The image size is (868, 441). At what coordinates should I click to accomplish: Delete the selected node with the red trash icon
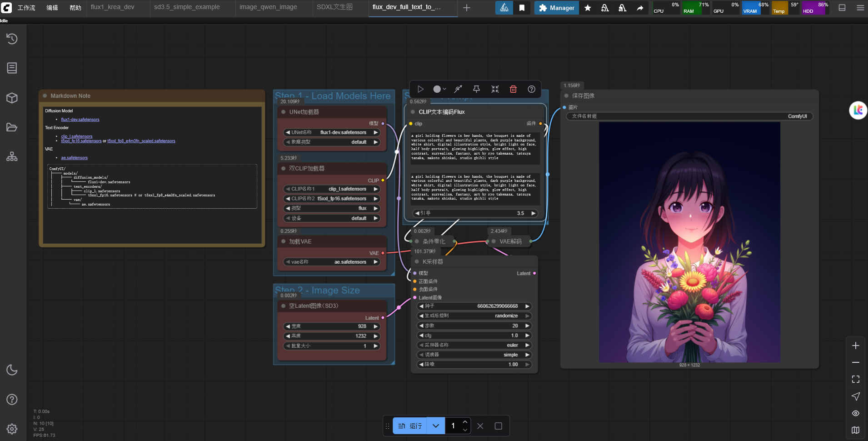[x=513, y=89]
